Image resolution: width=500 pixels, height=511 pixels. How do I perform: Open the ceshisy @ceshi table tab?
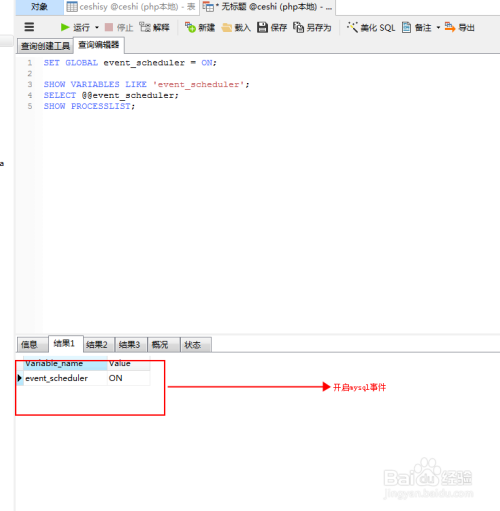131,7
